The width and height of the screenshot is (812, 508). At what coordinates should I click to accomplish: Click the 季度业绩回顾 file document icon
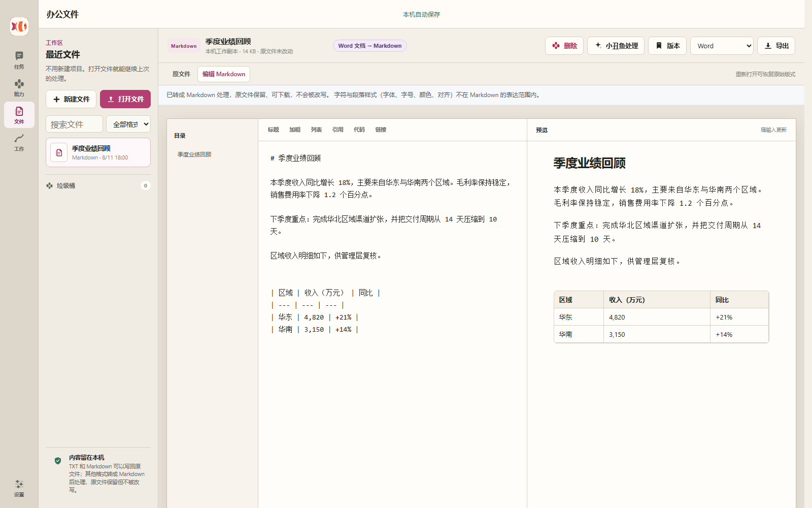tap(59, 152)
